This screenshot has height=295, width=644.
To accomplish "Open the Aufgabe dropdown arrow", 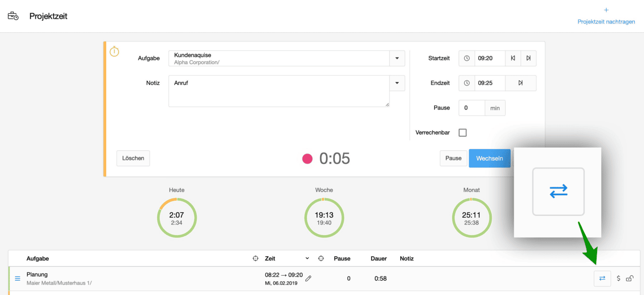I will [397, 58].
